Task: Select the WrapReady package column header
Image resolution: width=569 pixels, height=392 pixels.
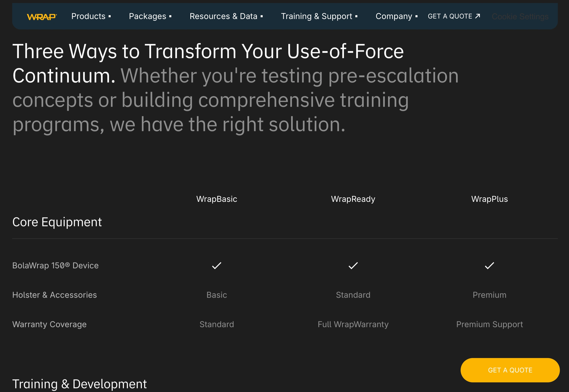Action: point(353,199)
